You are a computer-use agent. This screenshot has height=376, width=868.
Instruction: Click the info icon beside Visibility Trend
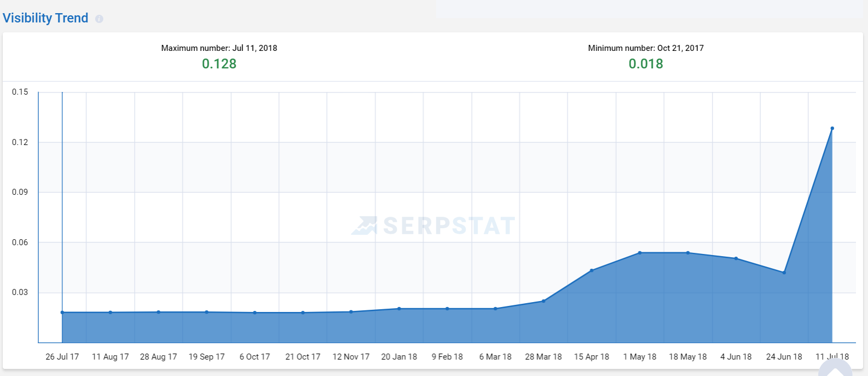(99, 19)
